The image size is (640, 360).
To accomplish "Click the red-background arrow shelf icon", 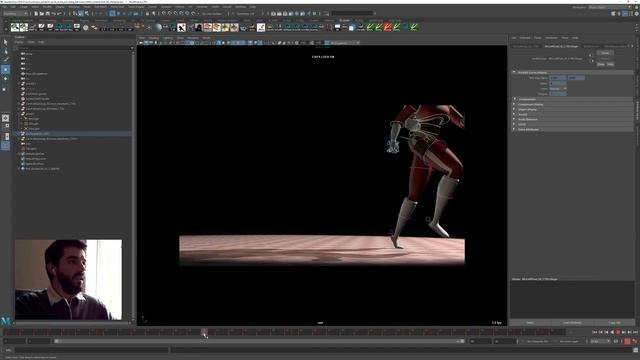I will [388, 27].
